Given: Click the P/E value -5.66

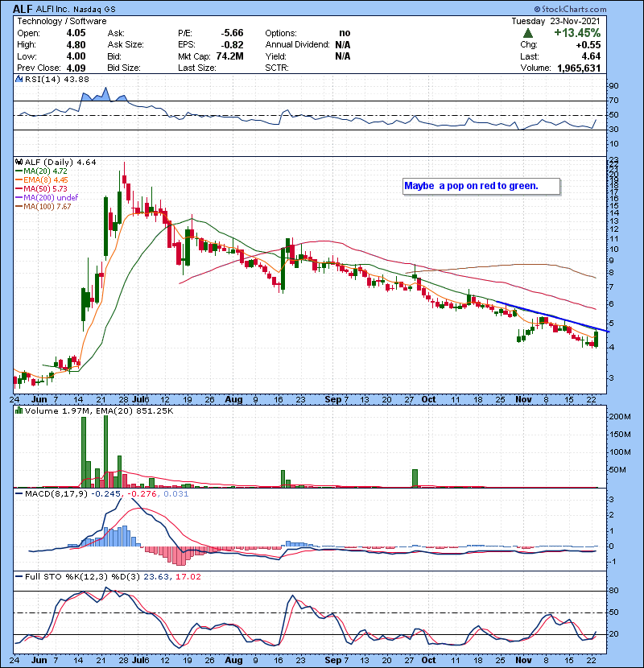Looking at the screenshot, I should click(x=233, y=33).
